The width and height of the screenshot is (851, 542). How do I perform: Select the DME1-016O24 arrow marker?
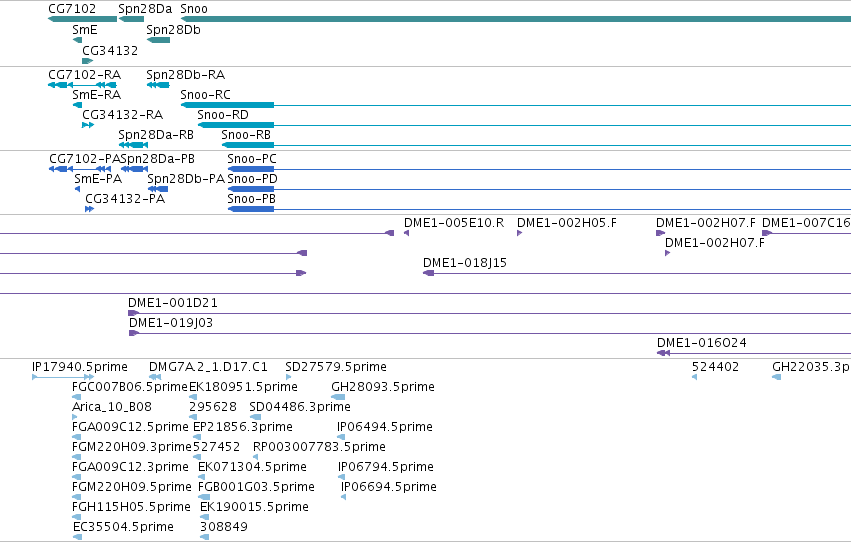pos(663,353)
